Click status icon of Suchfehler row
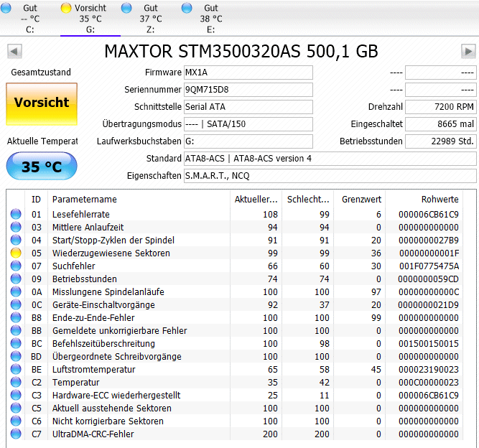Viewport: 479px width, 448px height. (16, 266)
